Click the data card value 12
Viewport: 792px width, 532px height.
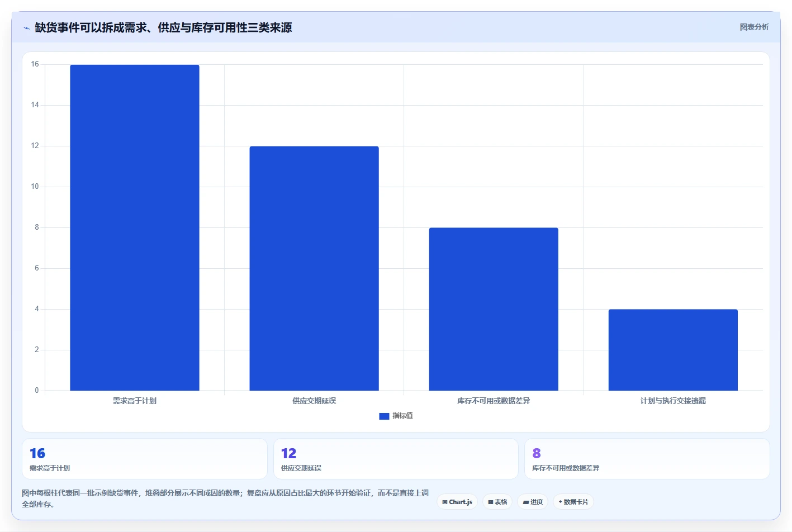[289, 453]
